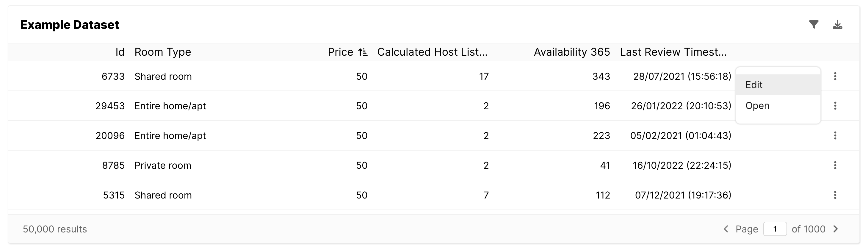Viewport: 868px width, 250px height.
Task: Go to the next page arrow
Action: click(836, 229)
